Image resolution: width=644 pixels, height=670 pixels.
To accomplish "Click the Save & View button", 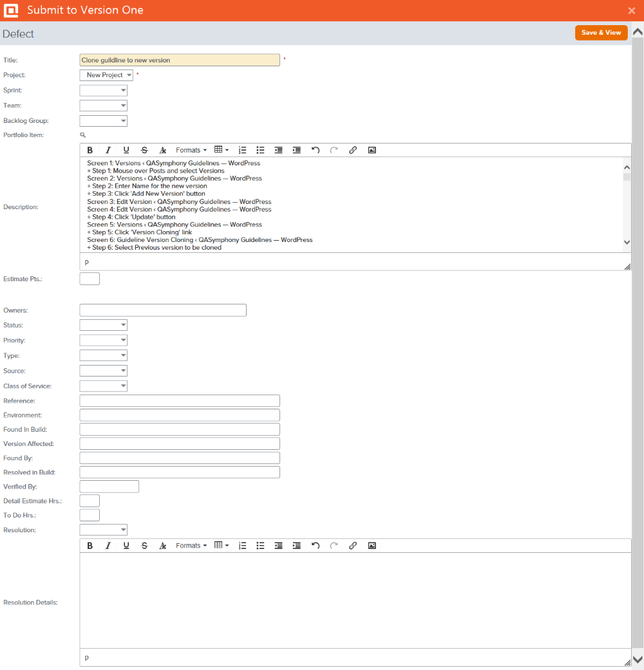I will [x=601, y=33].
